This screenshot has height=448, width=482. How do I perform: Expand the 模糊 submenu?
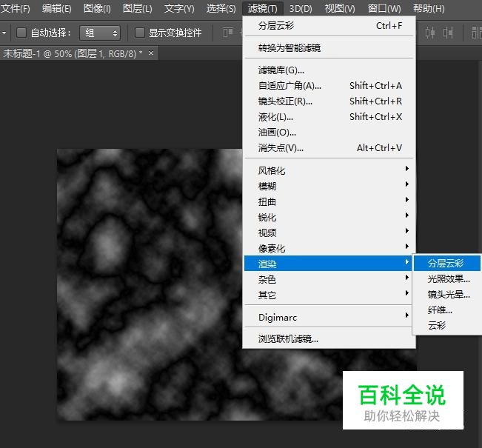pyautogui.click(x=329, y=187)
